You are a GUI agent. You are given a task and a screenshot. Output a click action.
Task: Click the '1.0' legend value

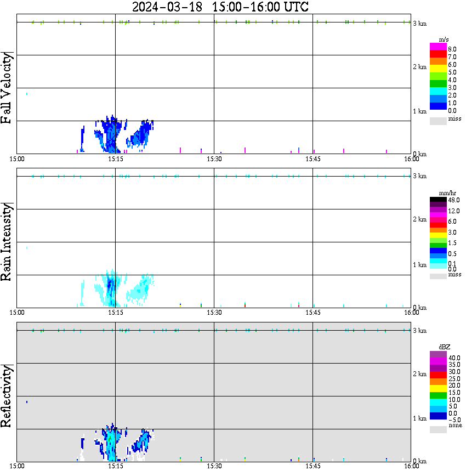click(452, 103)
